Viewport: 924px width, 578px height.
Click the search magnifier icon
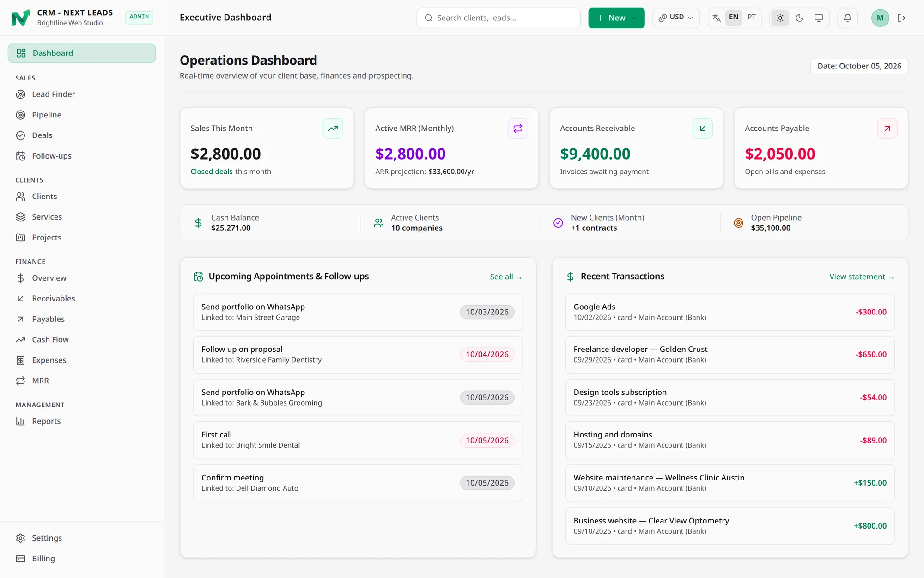click(x=428, y=18)
